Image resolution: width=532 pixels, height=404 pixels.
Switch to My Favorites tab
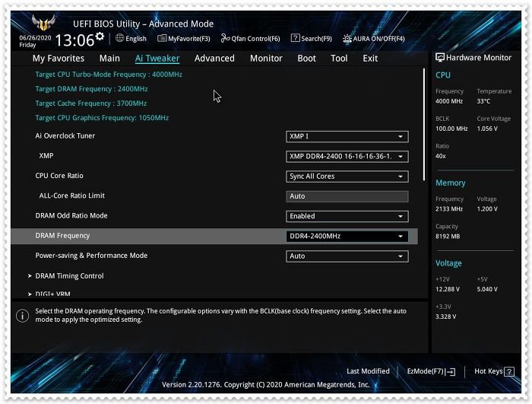point(59,59)
